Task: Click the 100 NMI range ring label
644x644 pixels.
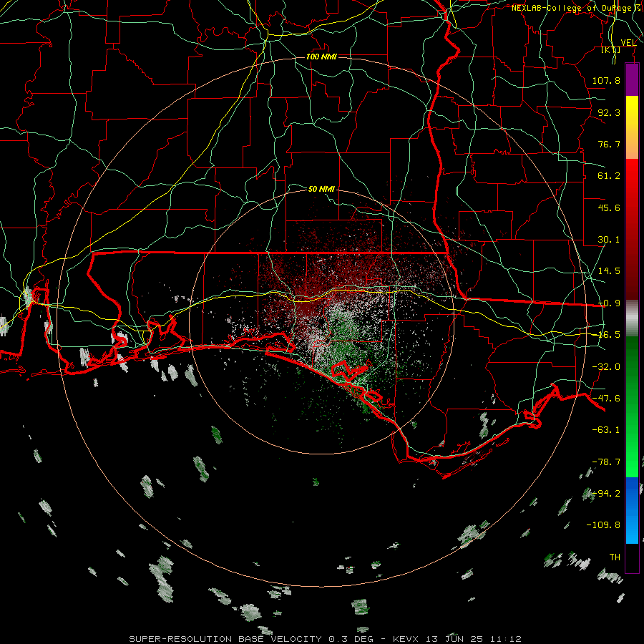Action: [x=321, y=57]
